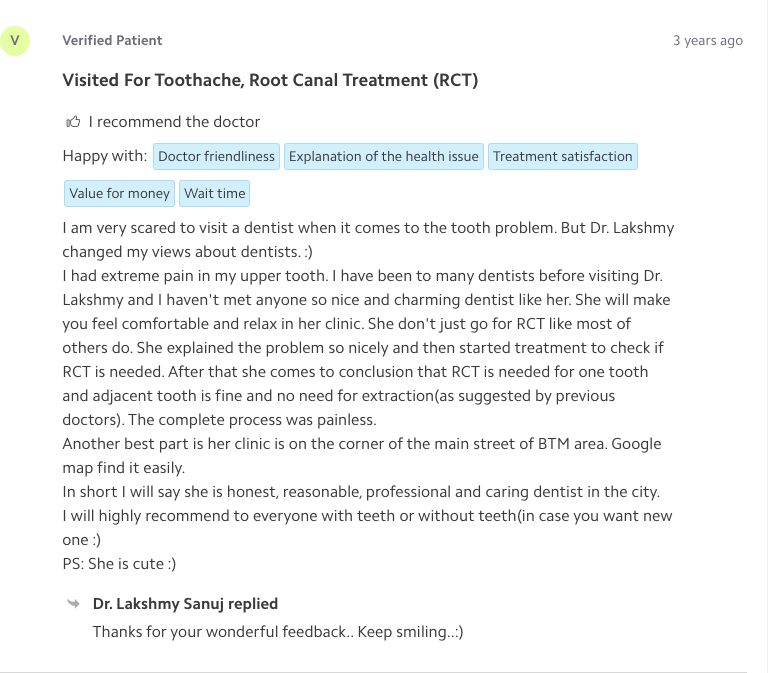Click the Google map find it easily sentence
The image size is (768, 673).
[x=125, y=468]
